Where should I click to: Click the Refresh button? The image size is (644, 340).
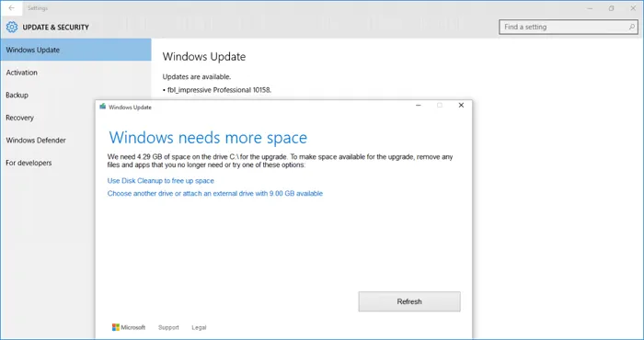point(409,301)
